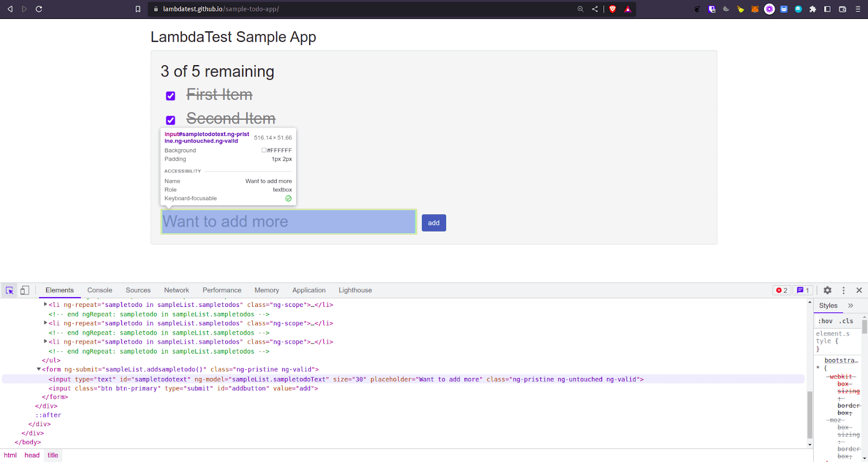Click the bootstrap stylesheet source link

pyautogui.click(x=841, y=361)
